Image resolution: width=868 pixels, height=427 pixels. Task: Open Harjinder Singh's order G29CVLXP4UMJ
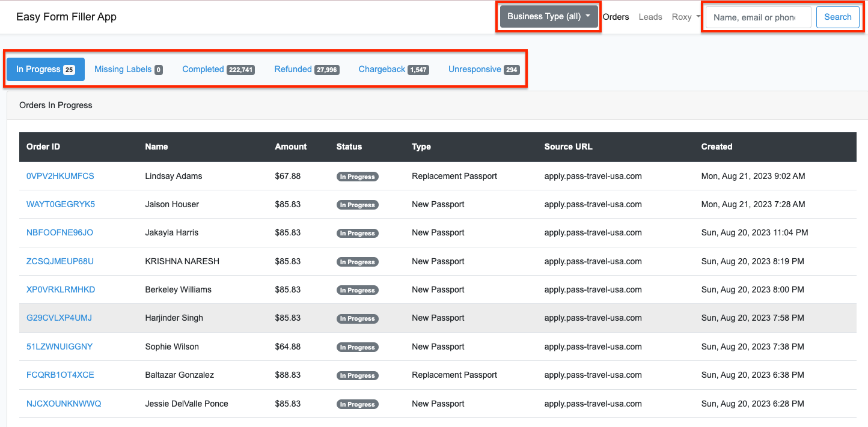[x=59, y=318]
